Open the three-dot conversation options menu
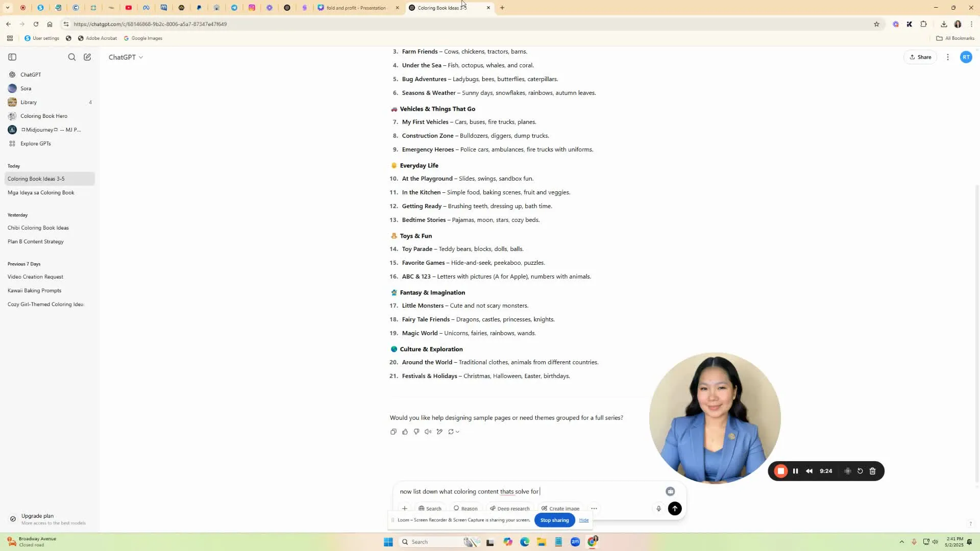This screenshot has height=551, width=980. point(948,57)
